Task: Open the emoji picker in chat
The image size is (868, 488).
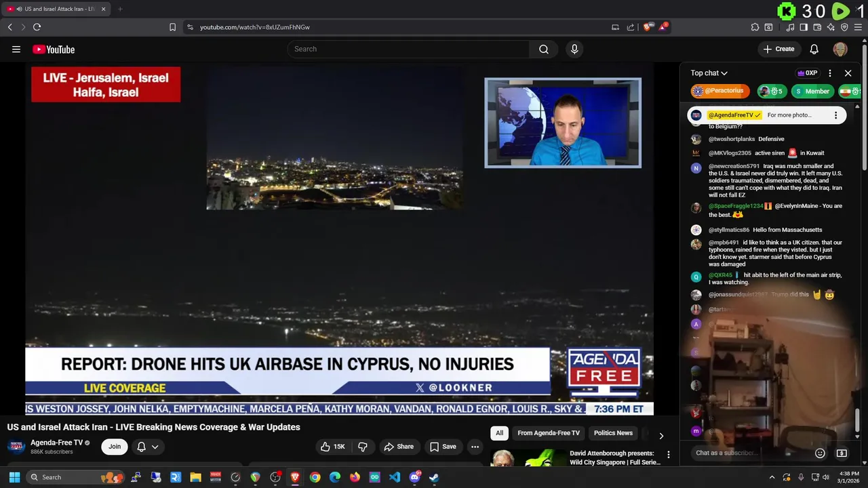Action: point(820,453)
